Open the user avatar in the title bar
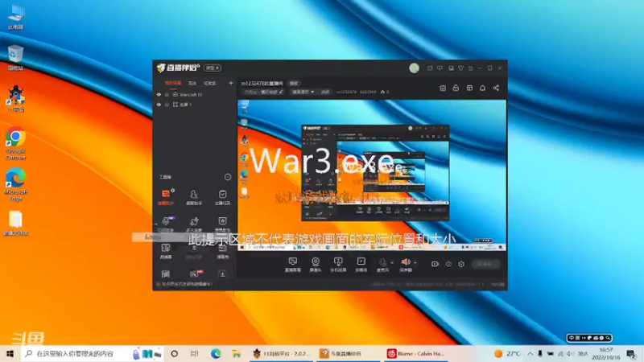 click(x=414, y=68)
